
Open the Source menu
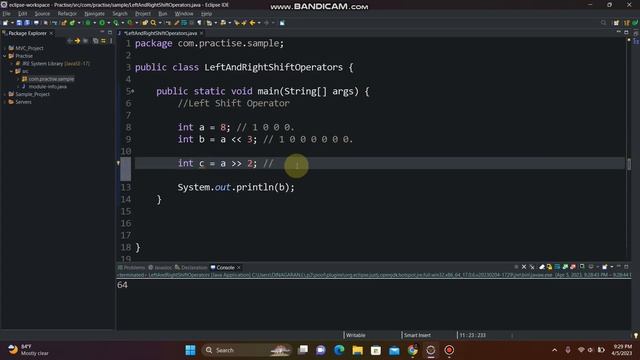pos(42,13)
